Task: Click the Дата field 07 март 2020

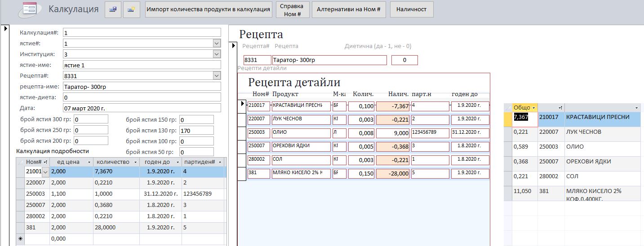Action: [142, 108]
